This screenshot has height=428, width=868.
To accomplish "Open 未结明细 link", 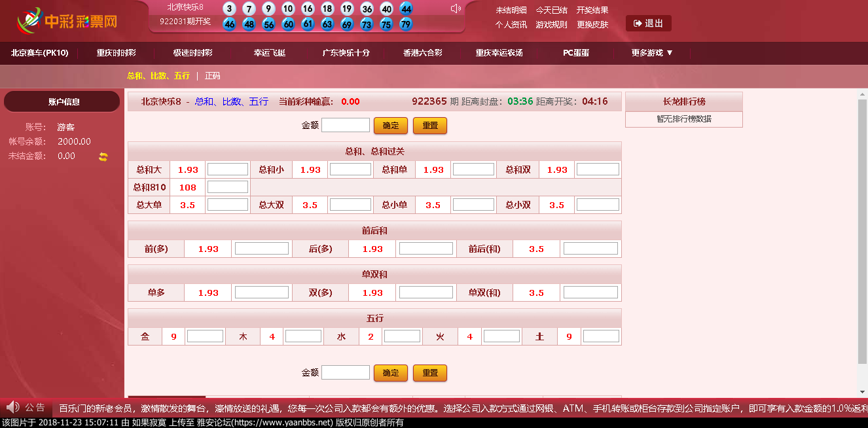I will (x=511, y=10).
